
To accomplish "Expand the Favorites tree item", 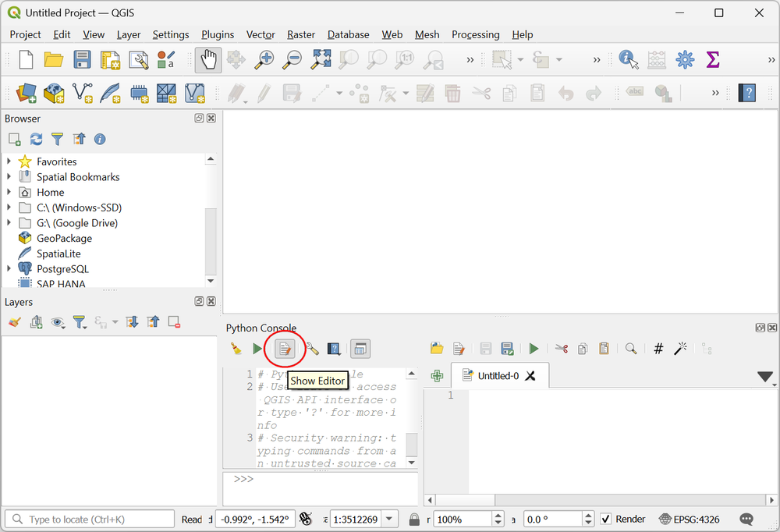I will click(9, 161).
